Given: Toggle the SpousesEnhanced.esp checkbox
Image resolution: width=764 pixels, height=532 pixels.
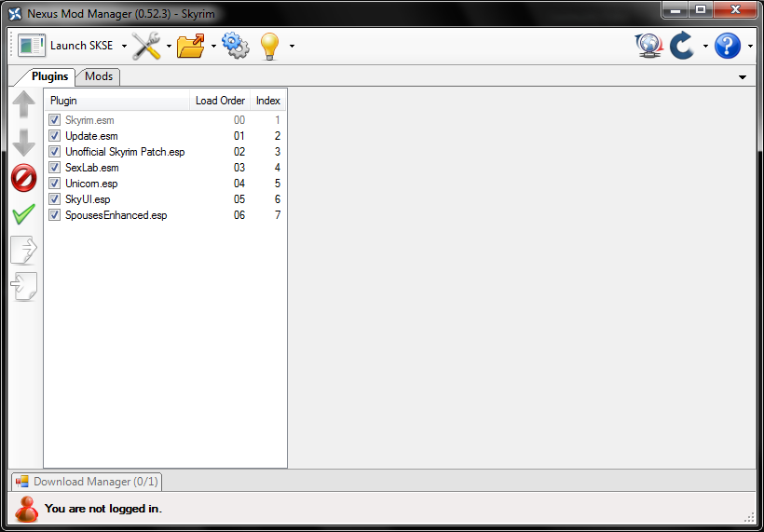Looking at the screenshot, I should (x=54, y=215).
